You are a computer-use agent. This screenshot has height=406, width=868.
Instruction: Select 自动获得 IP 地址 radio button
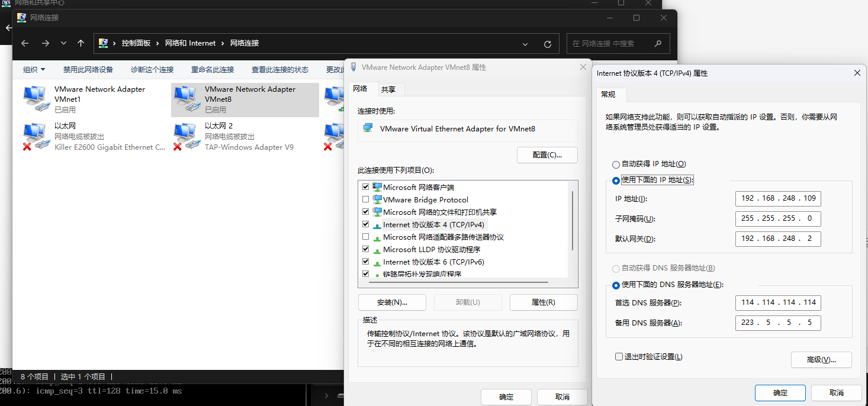(x=616, y=165)
